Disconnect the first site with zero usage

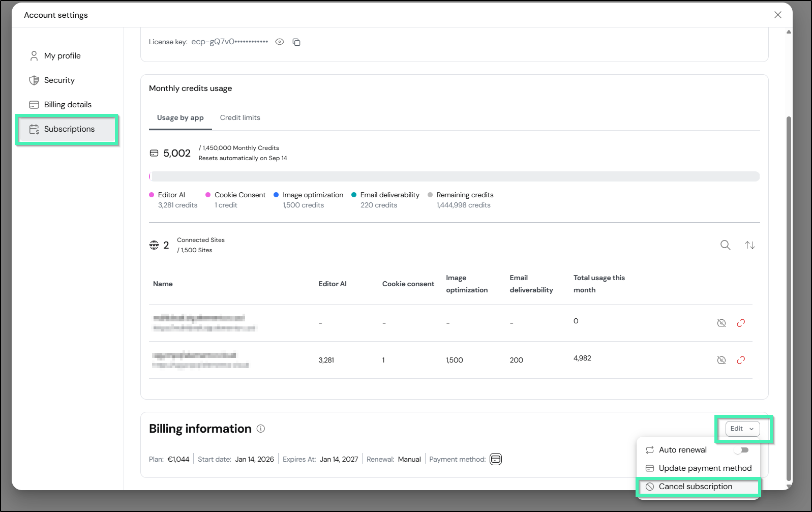[x=741, y=323]
